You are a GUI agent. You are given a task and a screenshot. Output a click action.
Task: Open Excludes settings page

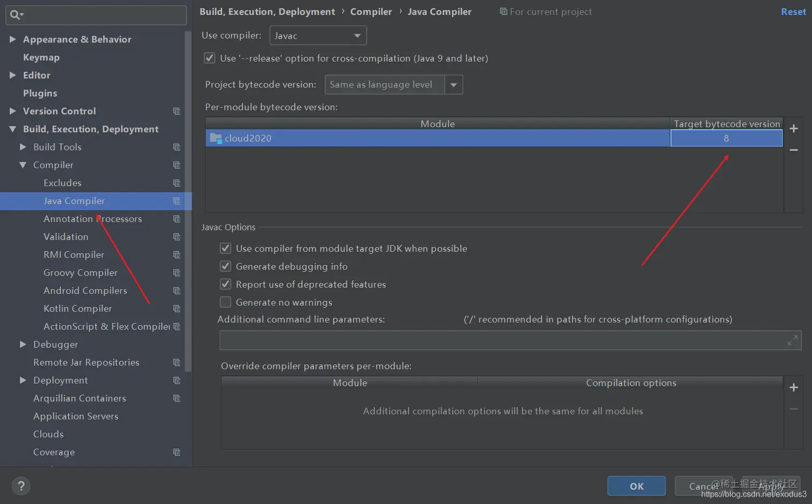(x=62, y=183)
